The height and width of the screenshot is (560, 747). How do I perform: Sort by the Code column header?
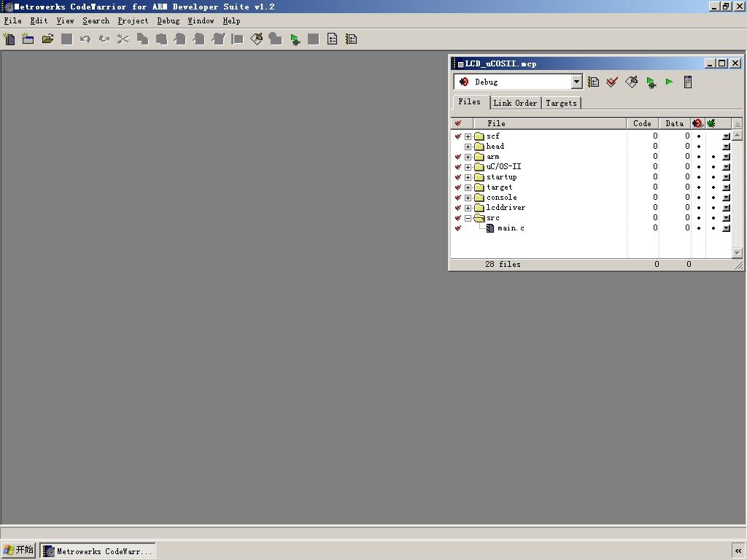(642, 123)
